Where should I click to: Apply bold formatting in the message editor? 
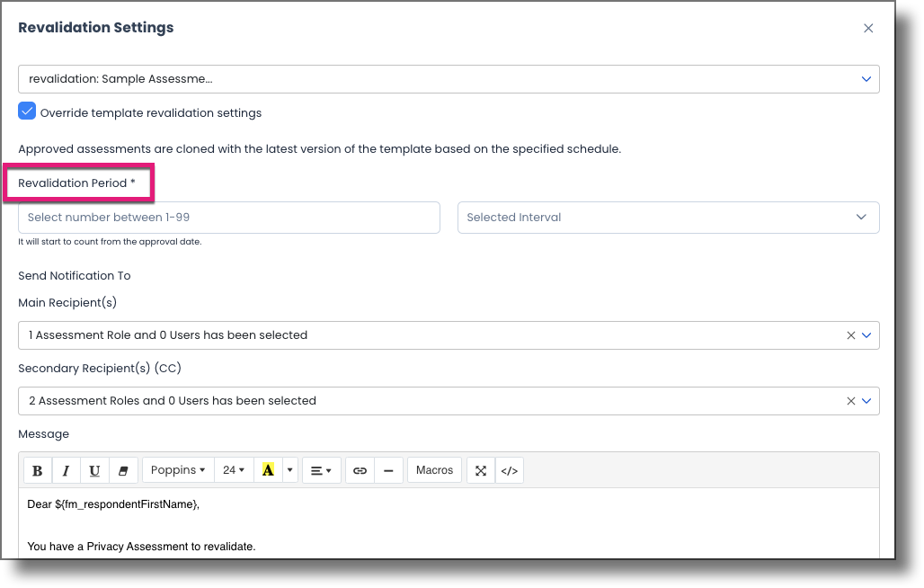pos(37,469)
